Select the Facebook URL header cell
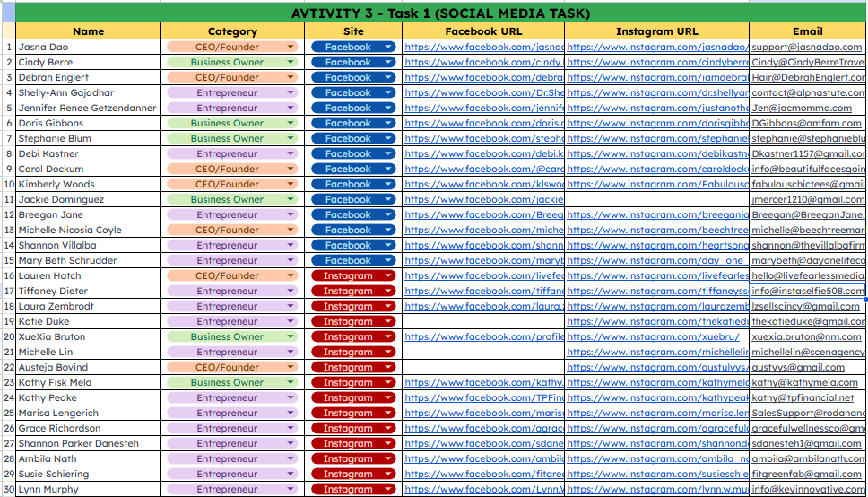 point(484,31)
